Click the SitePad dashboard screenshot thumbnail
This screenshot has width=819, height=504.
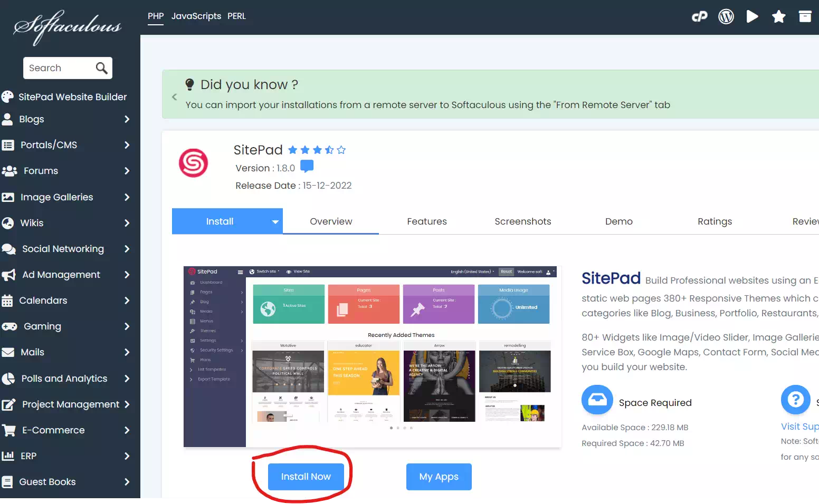(x=373, y=357)
